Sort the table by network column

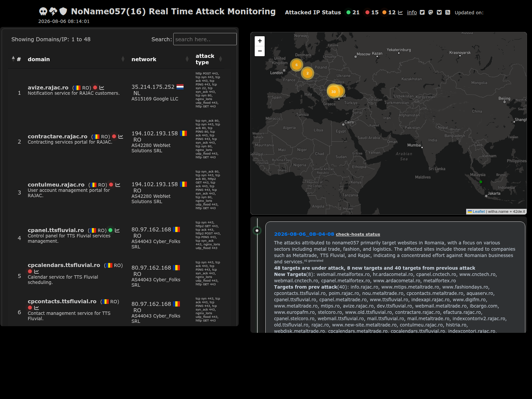point(160,59)
